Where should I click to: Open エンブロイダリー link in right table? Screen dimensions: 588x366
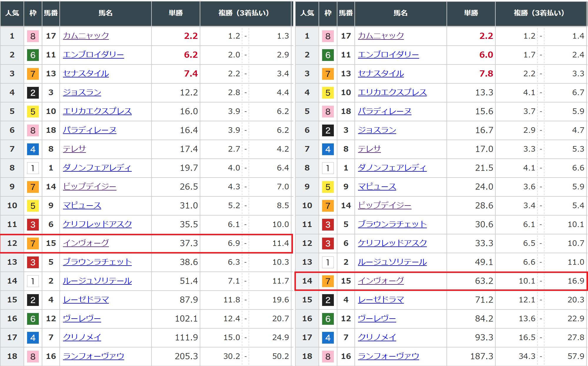[x=388, y=55]
